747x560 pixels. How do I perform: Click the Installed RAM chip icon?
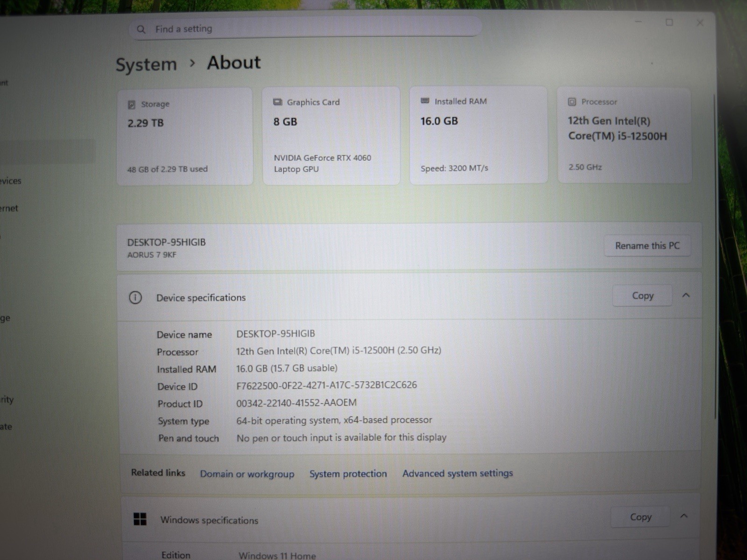coord(425,101)
